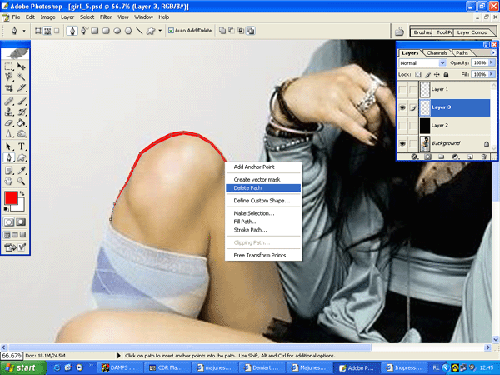500x375 pixels.
Task: Choose Freeform Pen in options bar
Action: click(84, 31)
